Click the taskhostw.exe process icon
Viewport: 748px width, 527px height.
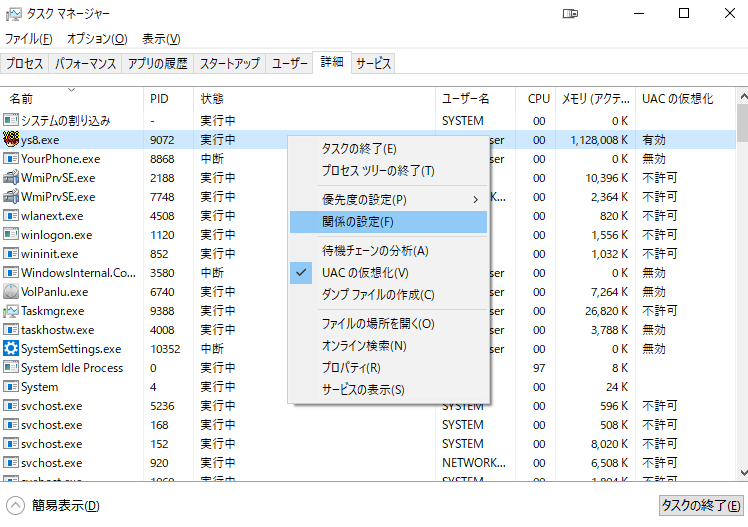tap(10, 330)
